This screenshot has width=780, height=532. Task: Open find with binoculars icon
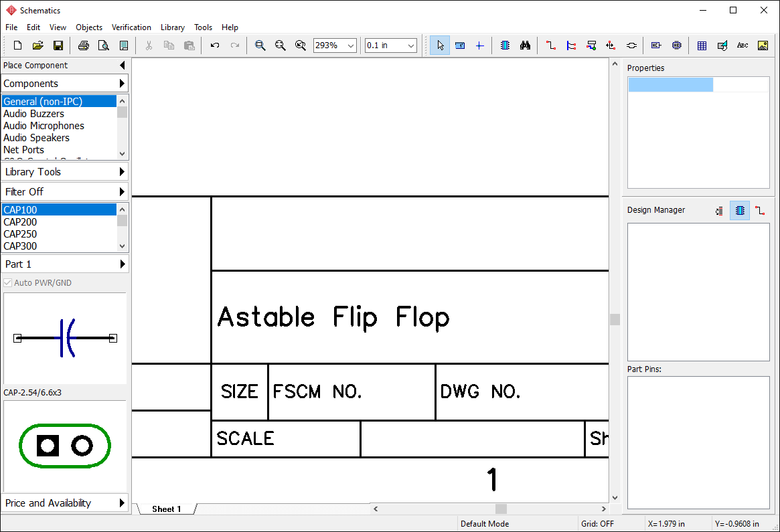pyautogui.click(x=526, y=46)
